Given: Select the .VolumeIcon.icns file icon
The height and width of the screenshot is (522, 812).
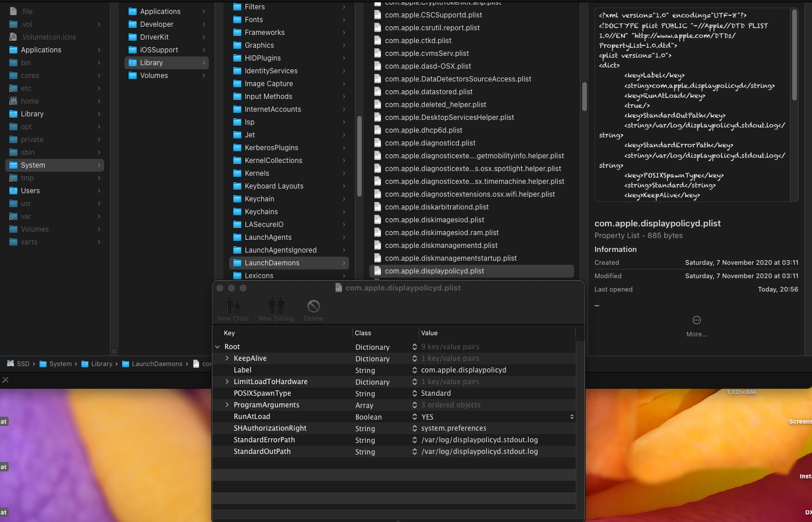Looking at the screenshot, I should point(13,37).
